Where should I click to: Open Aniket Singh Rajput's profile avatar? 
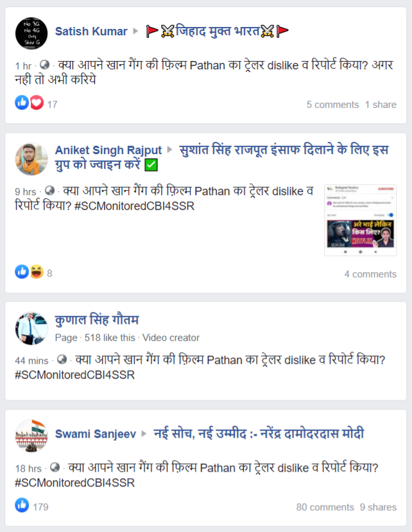(31, 159)
